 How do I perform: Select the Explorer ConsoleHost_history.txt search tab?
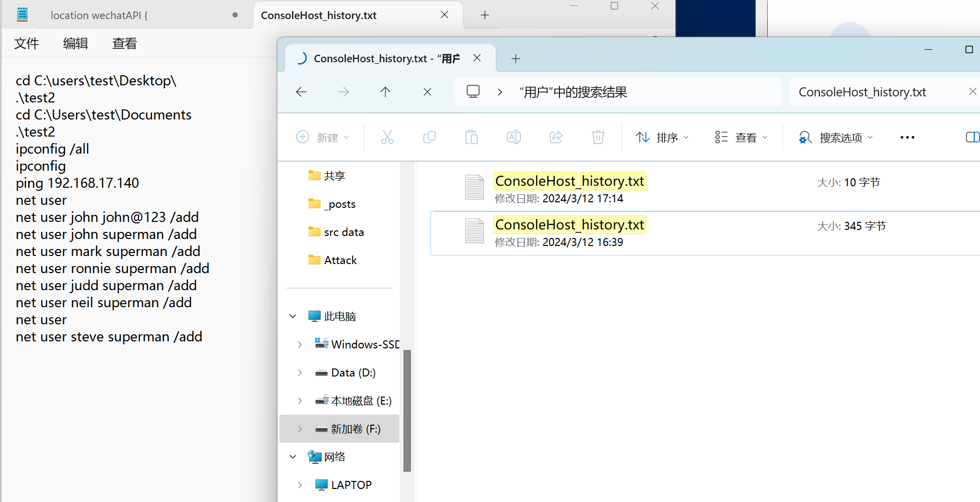(387, 59)
